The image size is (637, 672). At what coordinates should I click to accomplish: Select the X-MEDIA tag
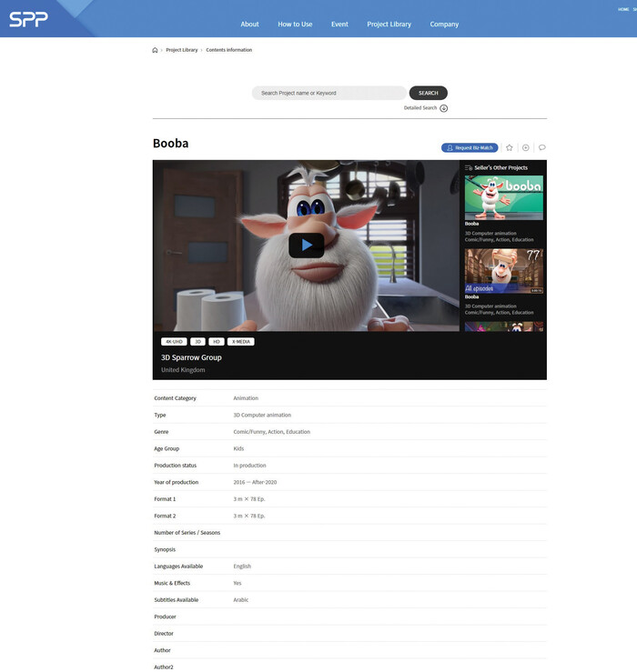coord(240,342)
